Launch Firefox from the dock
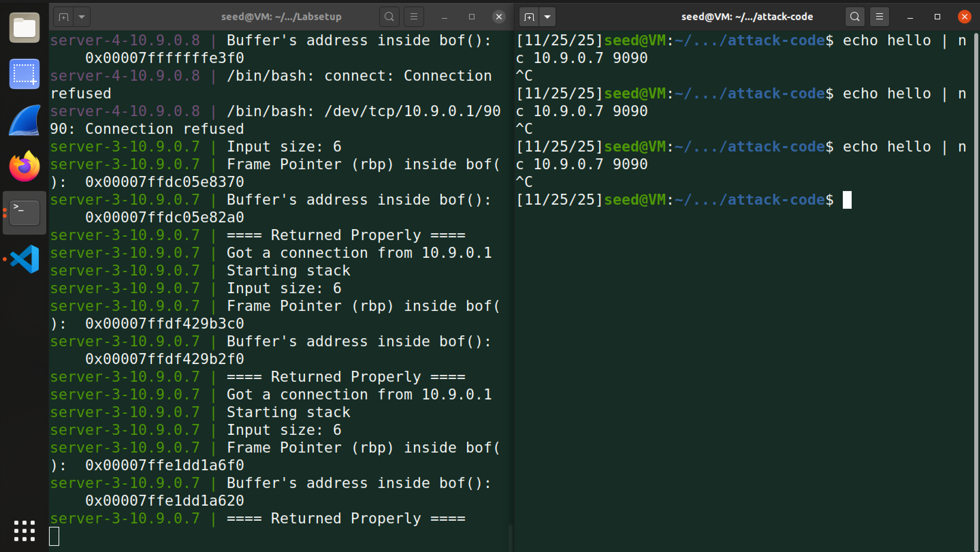The width and height of the screenshot is (980, 552). point(25,167)
